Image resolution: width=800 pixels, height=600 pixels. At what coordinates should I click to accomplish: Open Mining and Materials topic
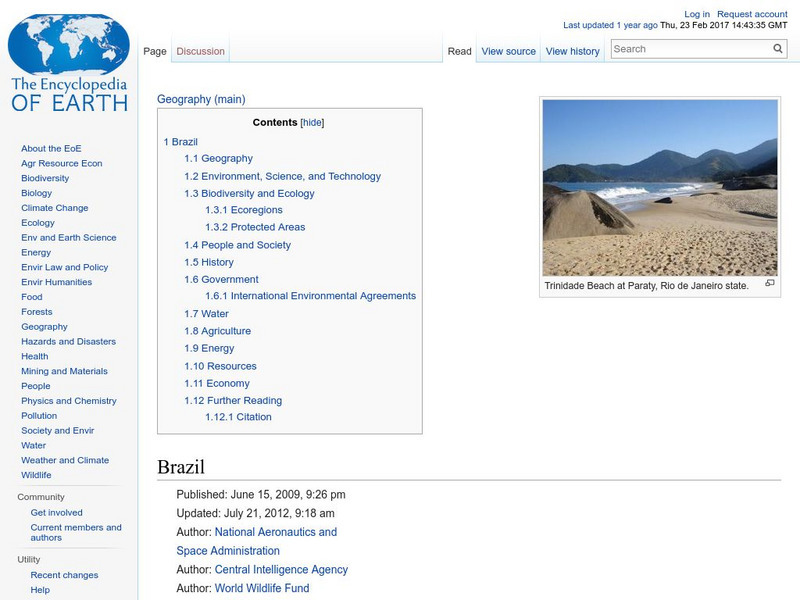(64, 371)
